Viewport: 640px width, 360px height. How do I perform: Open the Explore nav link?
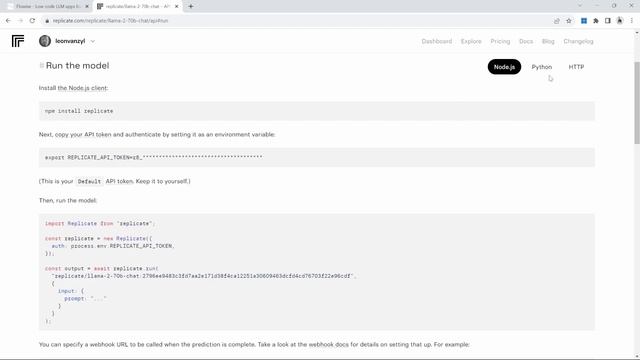click(471, 41)
